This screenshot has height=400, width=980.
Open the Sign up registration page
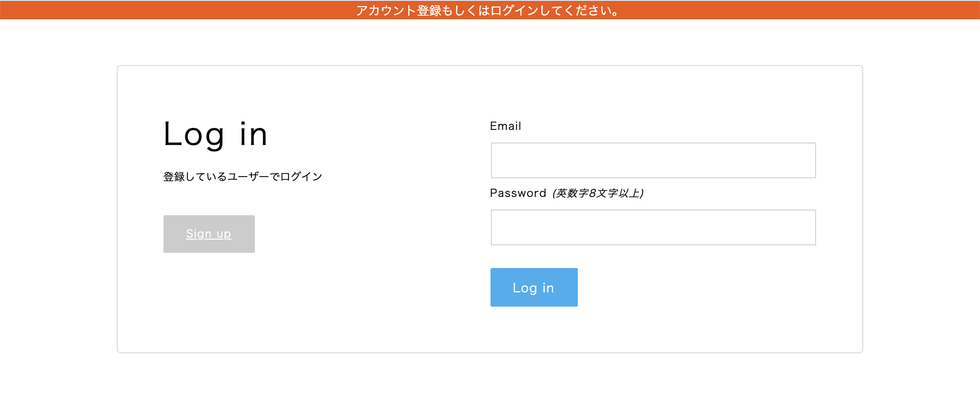pyautogui.click(x=209, y=234)
